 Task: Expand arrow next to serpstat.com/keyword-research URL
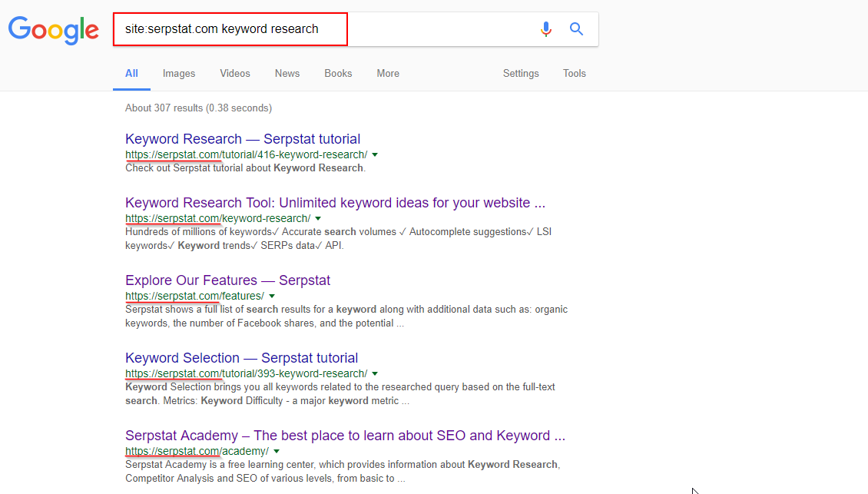tap(318, 219)
